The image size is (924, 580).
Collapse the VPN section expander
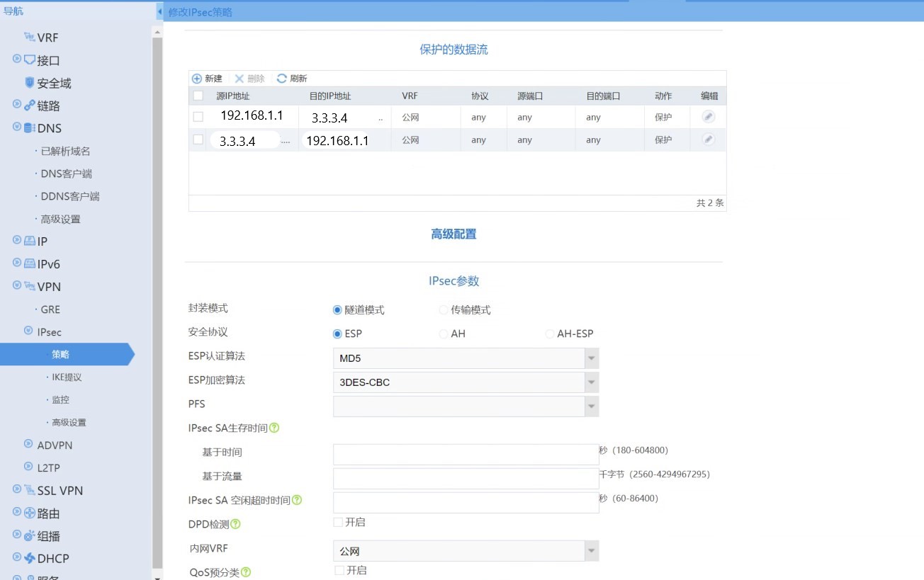[17, 285]
